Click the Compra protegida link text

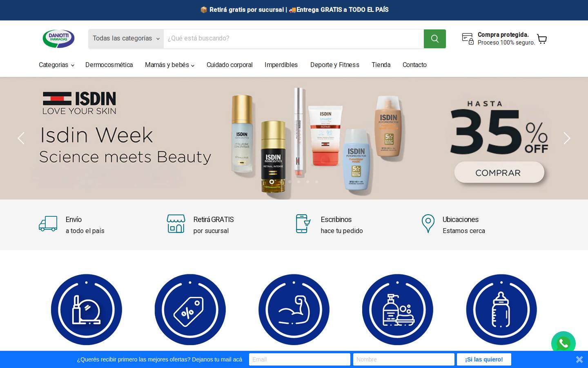pyautogui.click(x=503, y=35)
